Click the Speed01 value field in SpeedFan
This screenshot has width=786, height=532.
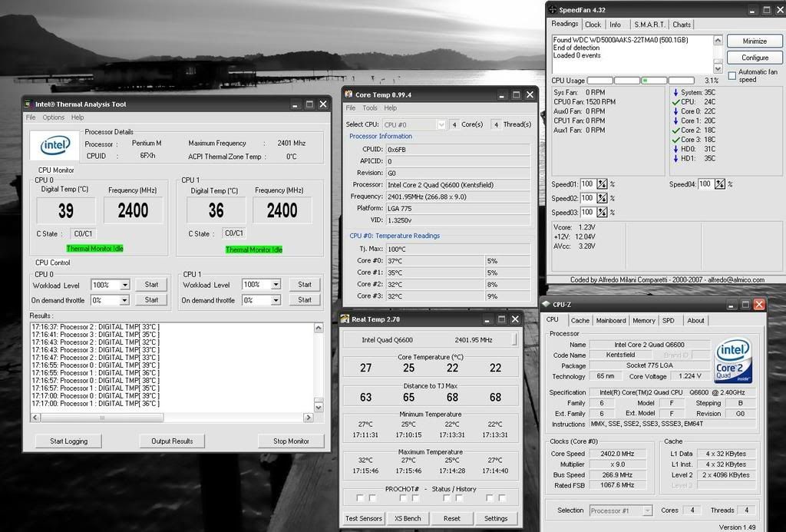pyautogui.click(x=588, y=184)
